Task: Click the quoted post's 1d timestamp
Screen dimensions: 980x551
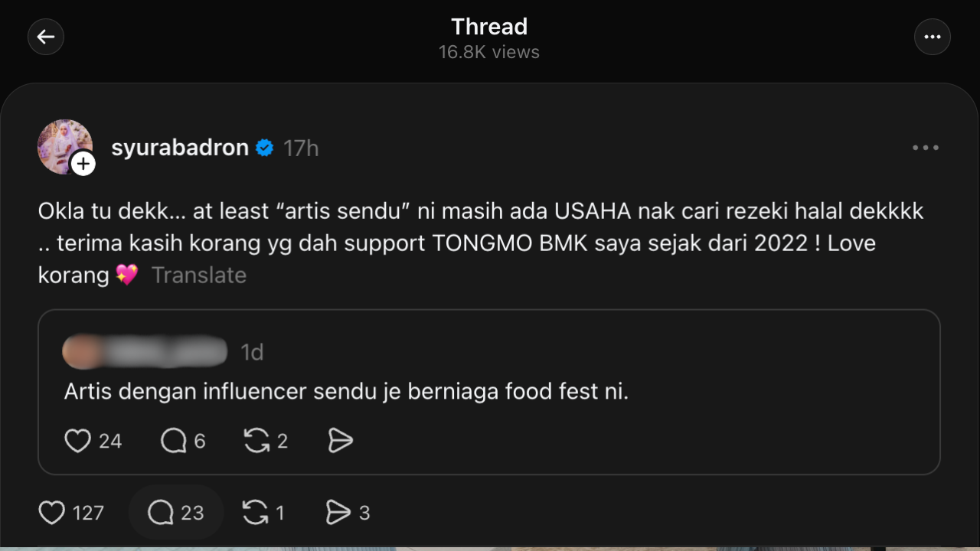Action: point(252,352)
